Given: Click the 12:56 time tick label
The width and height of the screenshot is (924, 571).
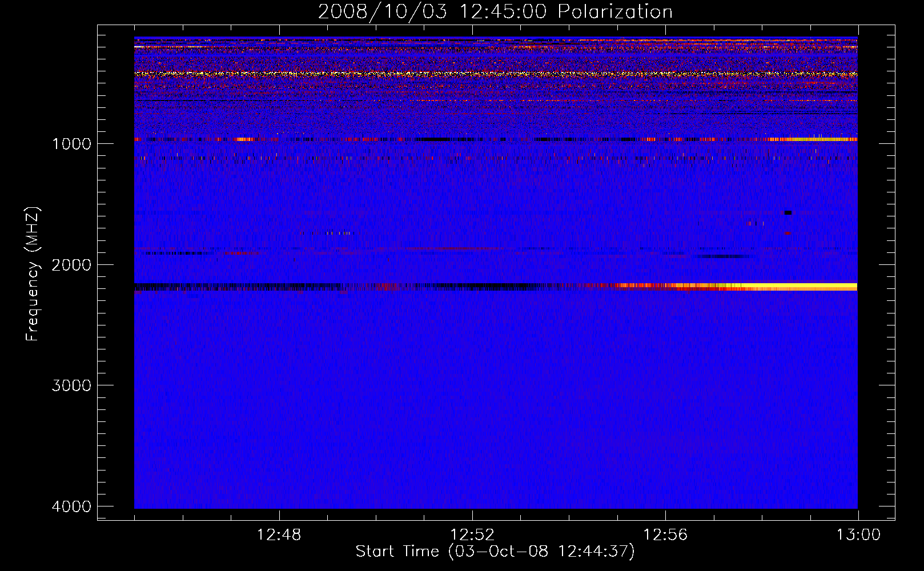Looking at the screenshot, I should 665,535.
